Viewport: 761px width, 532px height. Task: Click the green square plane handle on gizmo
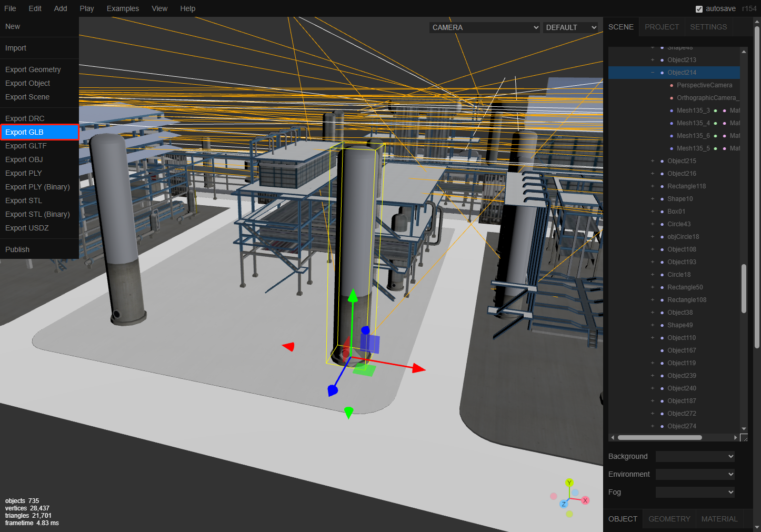click(x=364, y=370)
